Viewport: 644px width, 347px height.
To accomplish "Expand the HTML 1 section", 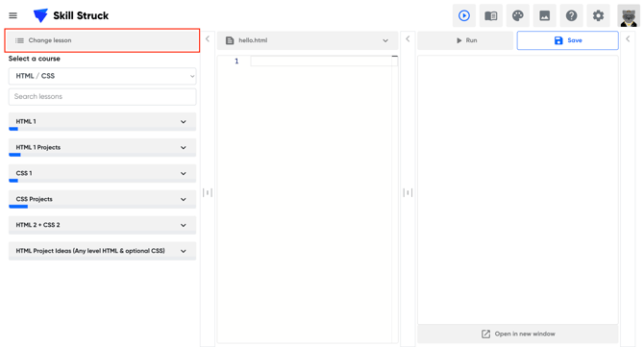I will point(102,121).
